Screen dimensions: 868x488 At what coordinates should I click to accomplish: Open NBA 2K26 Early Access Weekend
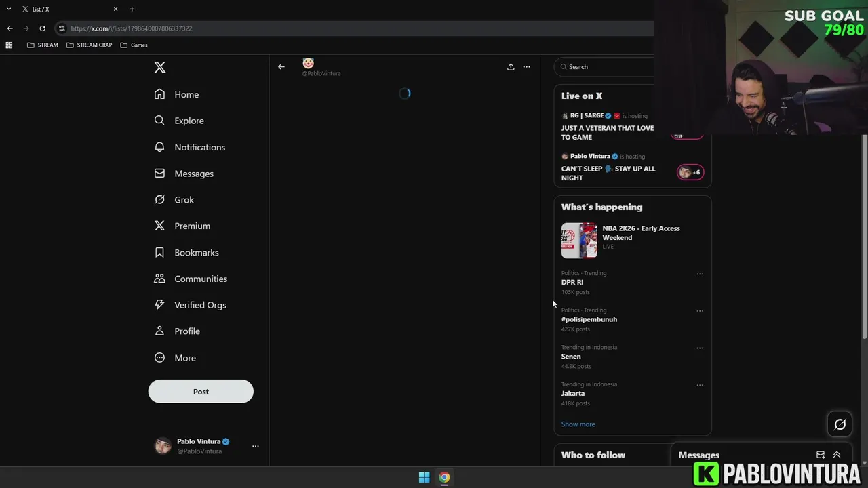tap(633, 241)
